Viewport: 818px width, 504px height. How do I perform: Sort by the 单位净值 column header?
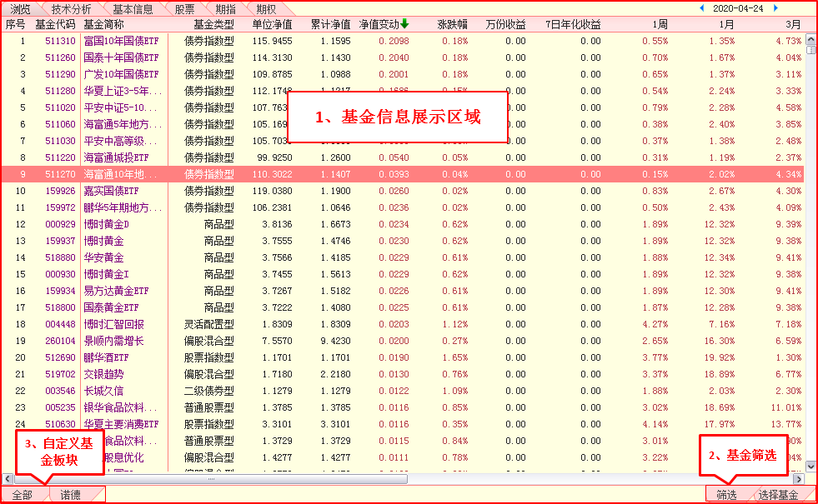pyautogui.click(x=272, y=24)
